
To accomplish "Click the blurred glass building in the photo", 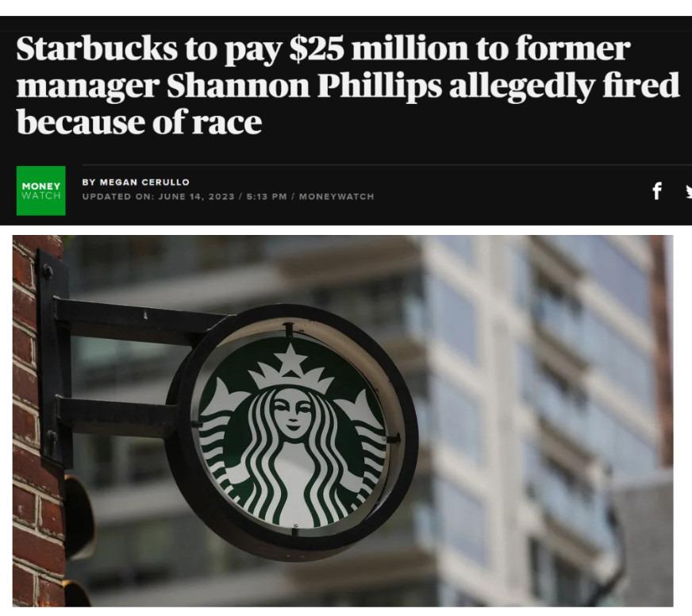I will coord(543,419).
